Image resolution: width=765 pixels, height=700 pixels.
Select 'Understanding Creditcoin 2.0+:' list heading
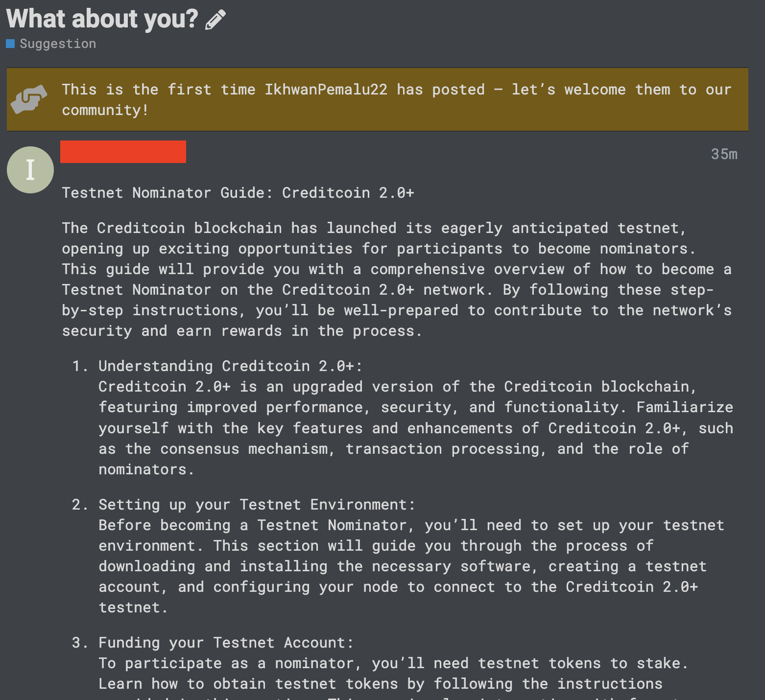[x=230, y=366]
